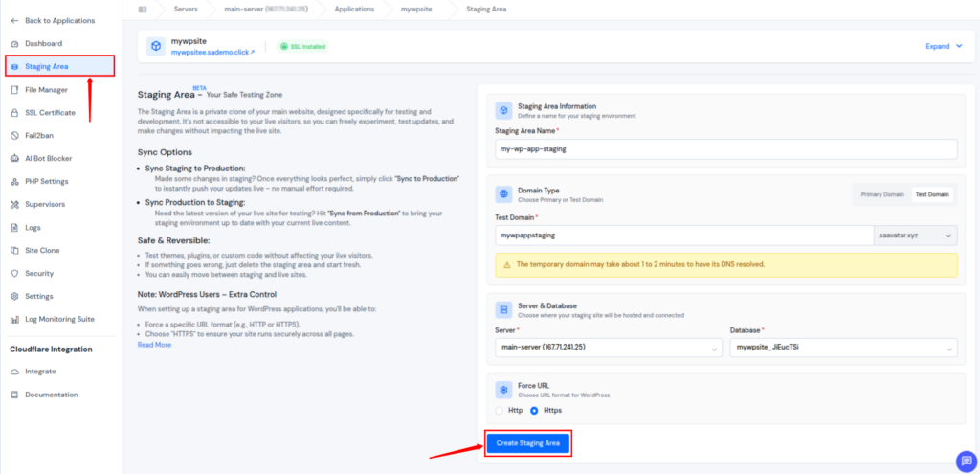Screen dimensions: 980x474
Task: Click the Read More link
Action: (154, 345)
